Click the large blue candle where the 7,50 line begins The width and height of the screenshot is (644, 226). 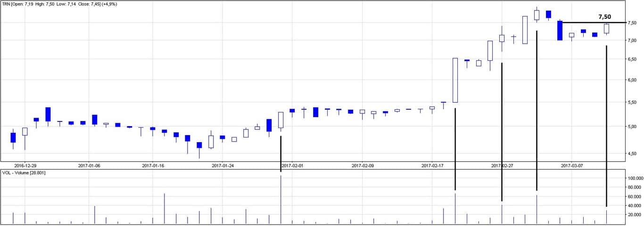coord(560,31)
